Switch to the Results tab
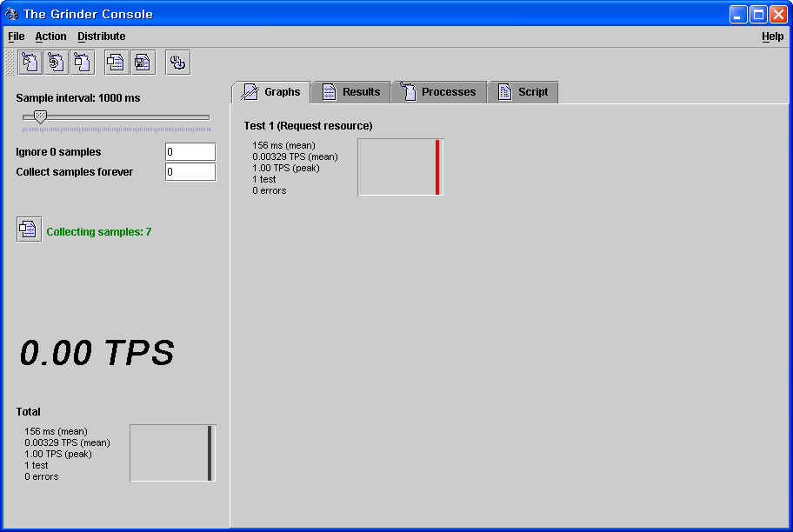 (x=351, y=92)
